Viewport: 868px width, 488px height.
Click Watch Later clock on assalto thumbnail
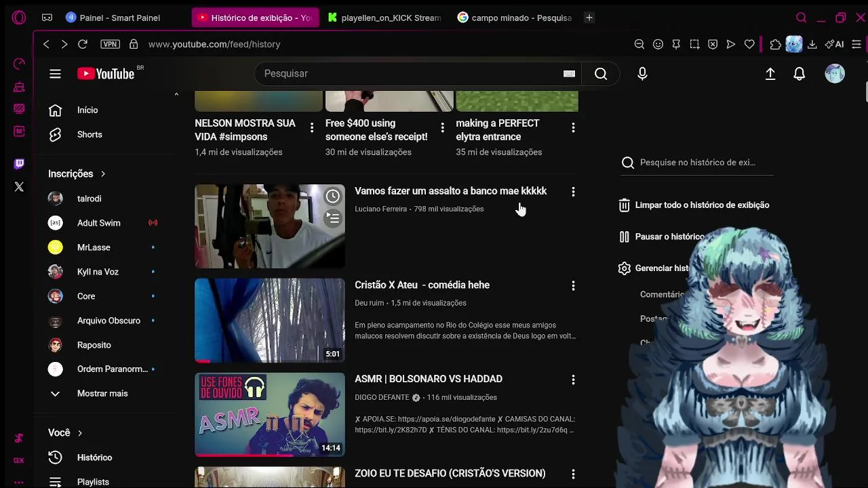click(x=333, y=197)
